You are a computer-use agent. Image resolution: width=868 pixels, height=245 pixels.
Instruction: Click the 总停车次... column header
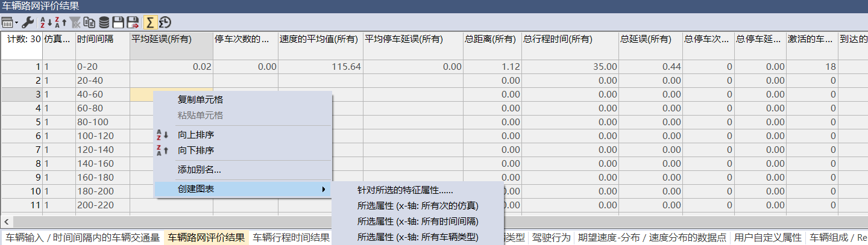coord(708,46)
